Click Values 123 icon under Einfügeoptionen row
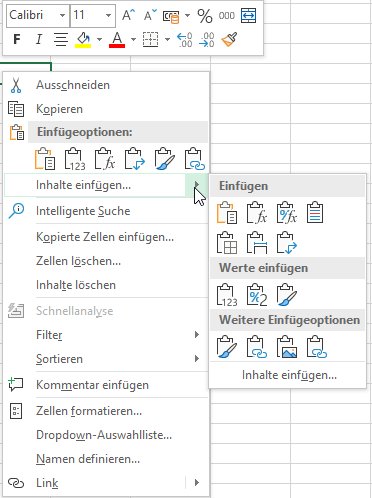Viewport: 372px width, 498px height. pos(75,159)
